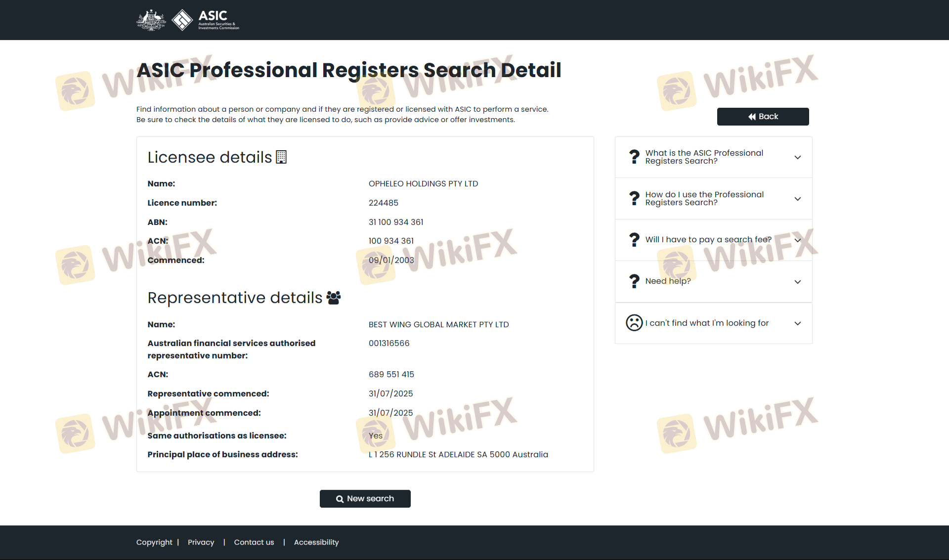Open the Privacy footer link
The width and height of the screenshot is (949, 560).
click(201, 542)
